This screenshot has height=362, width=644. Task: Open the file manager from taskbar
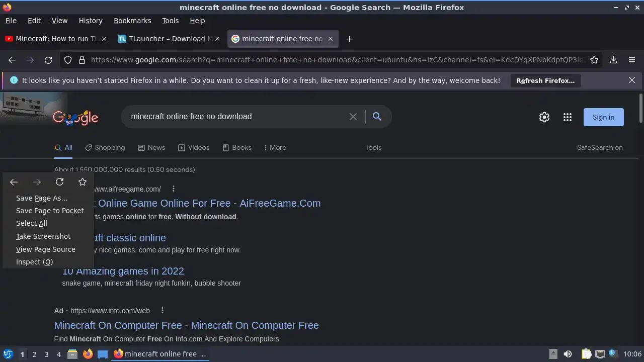point(72,354)
